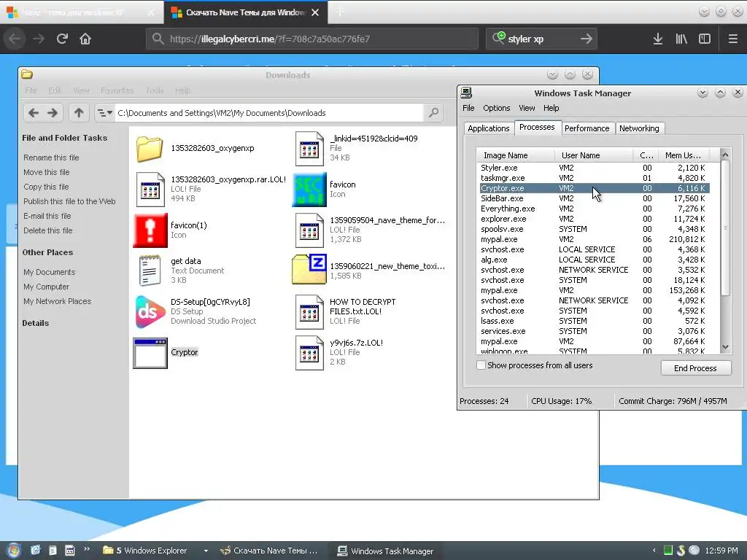Open the Task Manager Help menu
This screenshot has width=747, height=560.
[x=551, y=108]
